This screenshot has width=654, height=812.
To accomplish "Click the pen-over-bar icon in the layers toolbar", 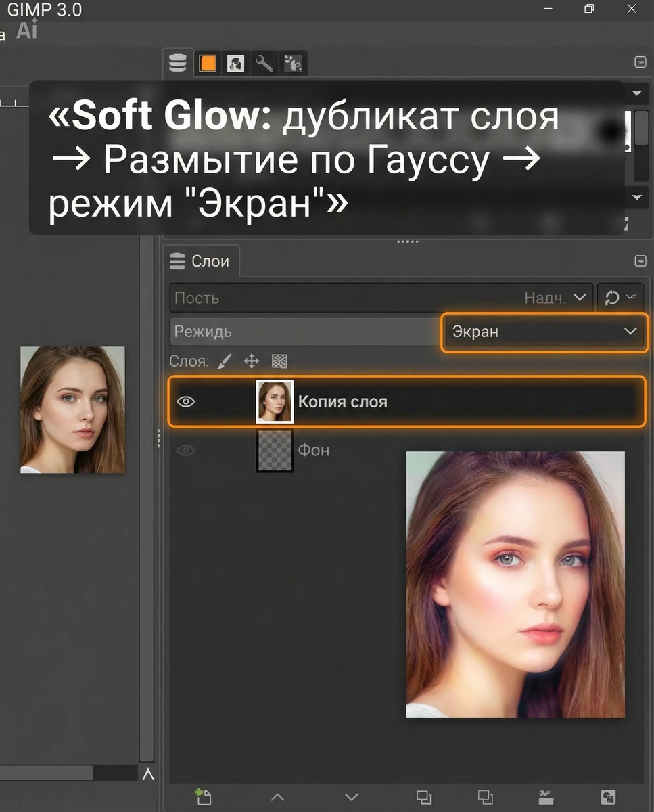I will point(546,797).
